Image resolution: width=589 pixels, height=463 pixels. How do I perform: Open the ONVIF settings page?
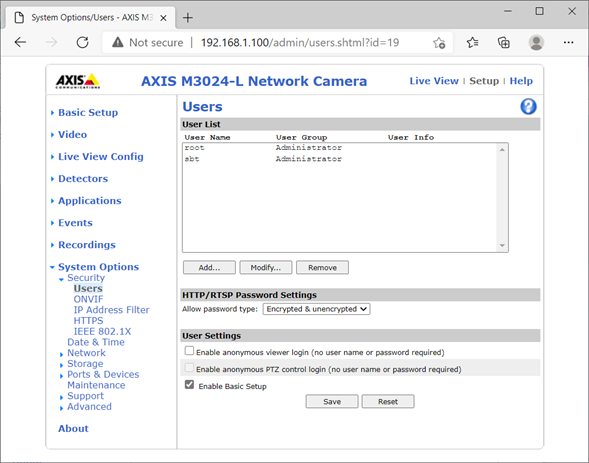click(88, 299)
